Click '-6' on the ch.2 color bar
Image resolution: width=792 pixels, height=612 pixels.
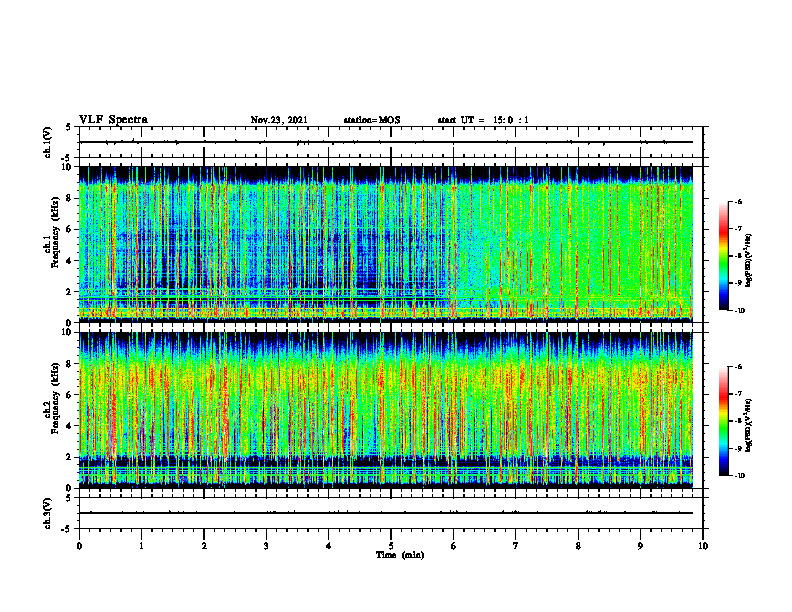click(x=739, y=367)
